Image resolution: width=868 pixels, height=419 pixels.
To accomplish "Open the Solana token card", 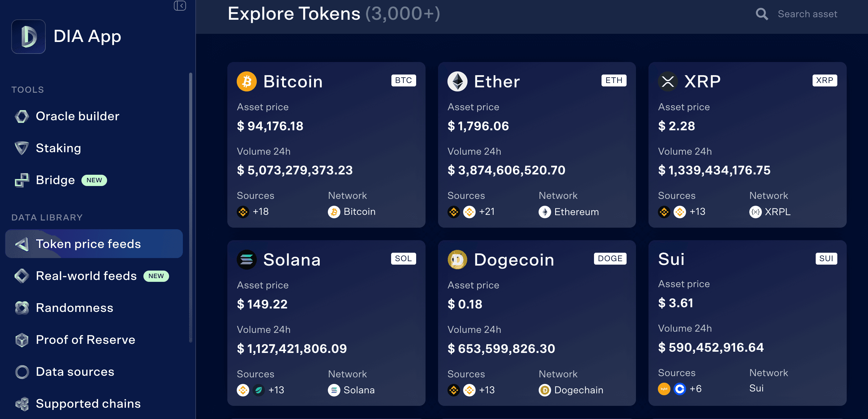I will [x=326, y=323].
